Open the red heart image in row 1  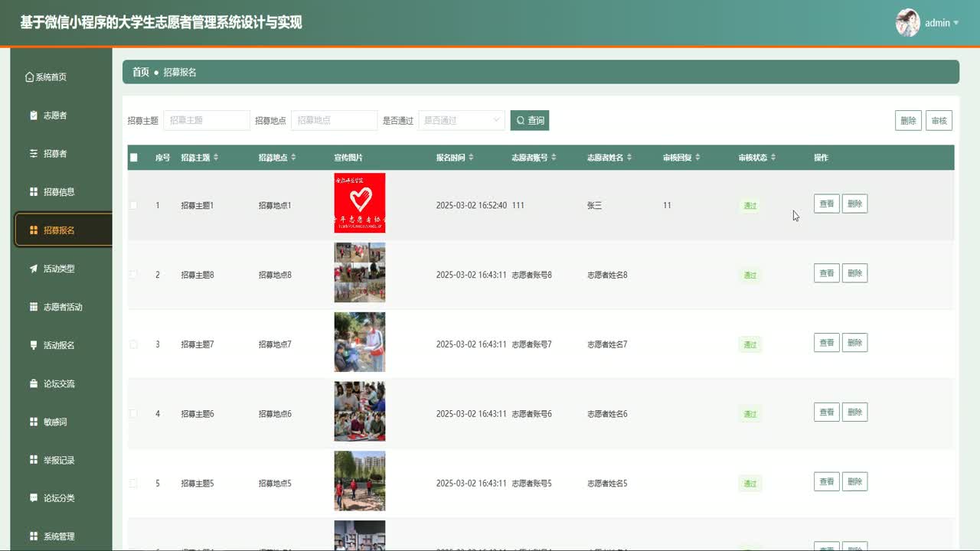click(x=360, y=203)
